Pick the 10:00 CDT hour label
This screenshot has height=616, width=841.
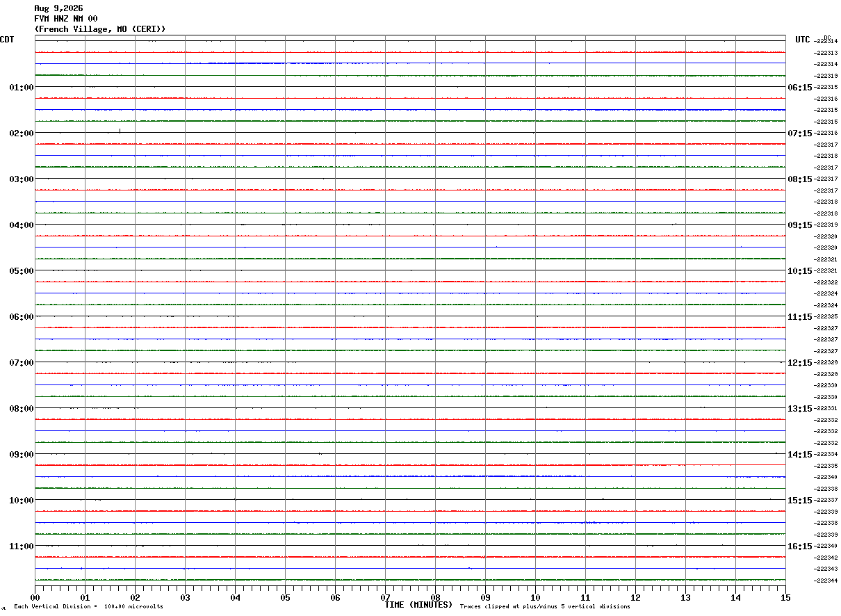click(22, 501)
